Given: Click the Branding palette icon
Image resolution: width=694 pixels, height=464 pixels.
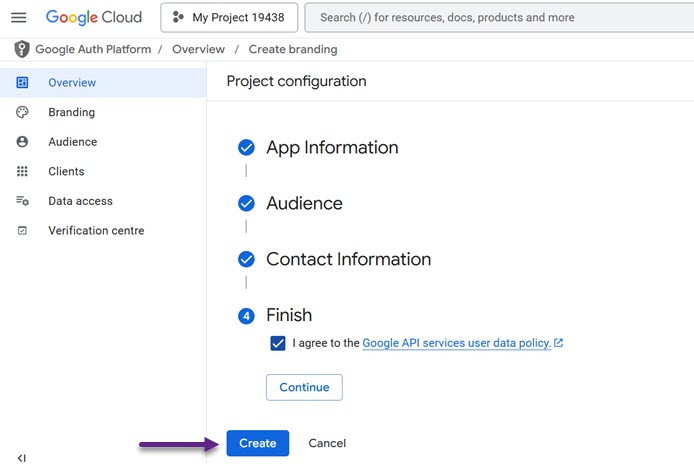Looking at the screenshot, I should tap(22, 113).
